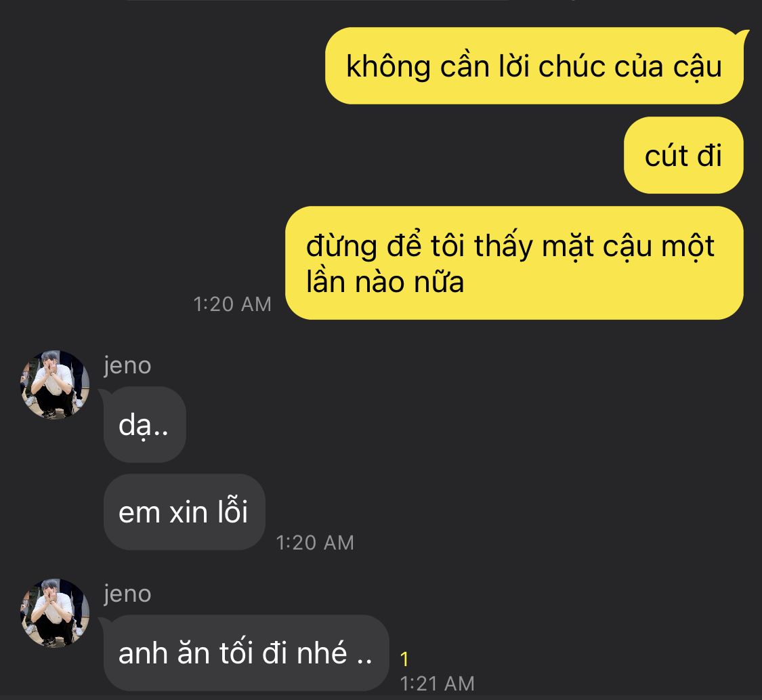Tap the 'đừng để tôi thấy' first text line

(510, 246)
